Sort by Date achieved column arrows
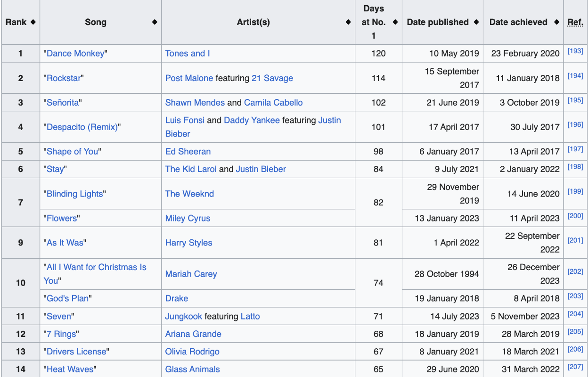Viewport: 588px width, 377px height. [x=556, y=22]
